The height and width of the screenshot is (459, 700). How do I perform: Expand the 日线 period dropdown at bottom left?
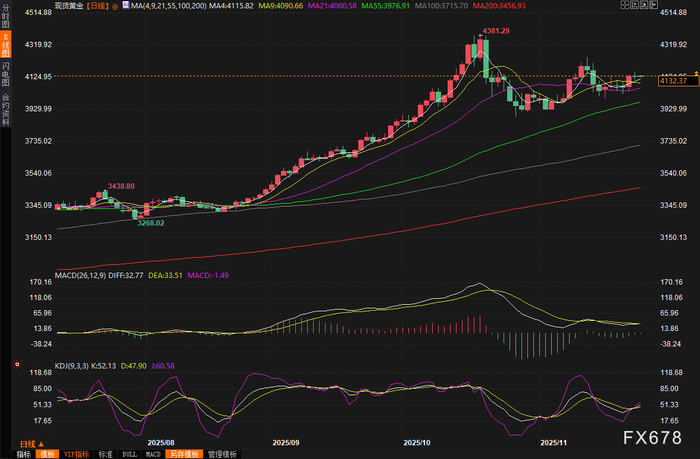tap(32, 444)
